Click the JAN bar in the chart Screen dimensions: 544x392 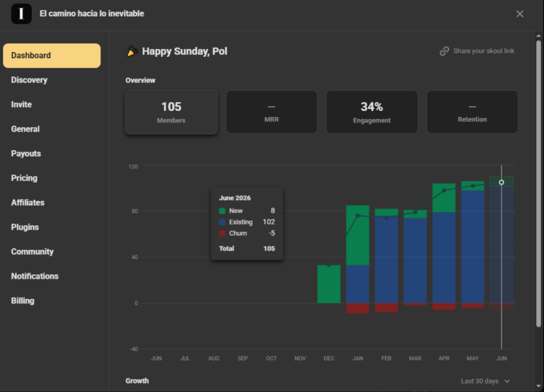tap(357, 259)
